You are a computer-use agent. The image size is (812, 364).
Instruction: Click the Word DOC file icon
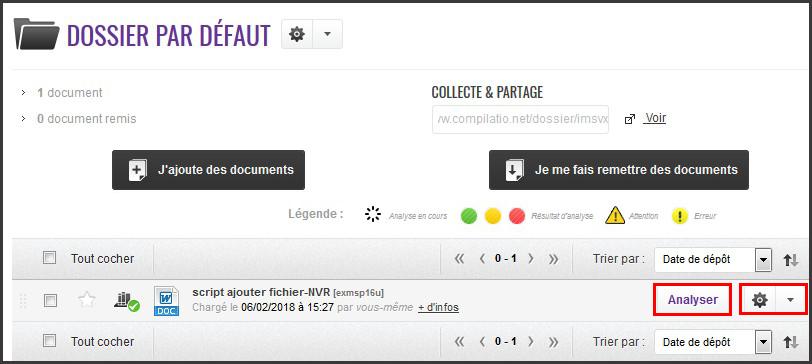pyautogui.click(x=166, y=301)
